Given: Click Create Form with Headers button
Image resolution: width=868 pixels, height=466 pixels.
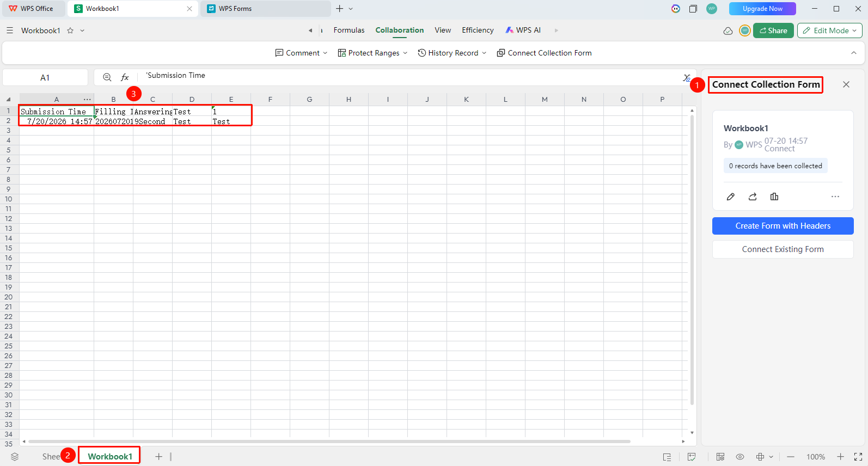Looking at the screenshot, I should 783,226.
